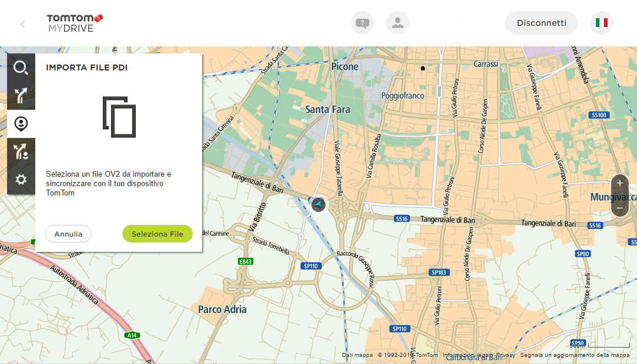Click the Autostrada Adriatica road label
Viewport: 637px width, 364px height.
(x=75, y=285)
